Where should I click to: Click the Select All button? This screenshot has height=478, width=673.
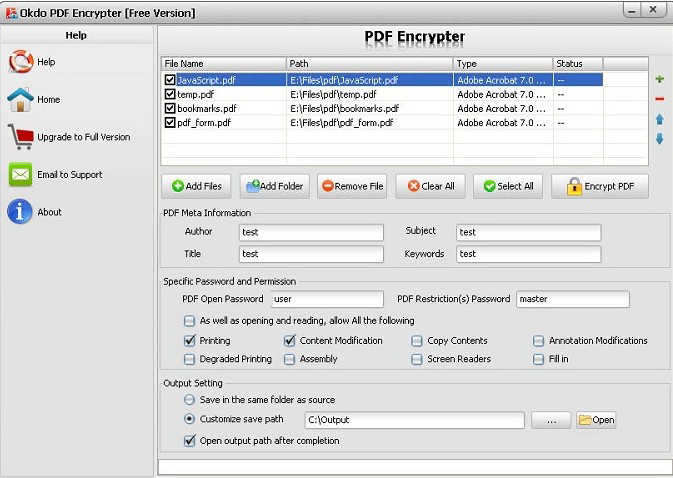pyautogui.click(x=508, y=186)
